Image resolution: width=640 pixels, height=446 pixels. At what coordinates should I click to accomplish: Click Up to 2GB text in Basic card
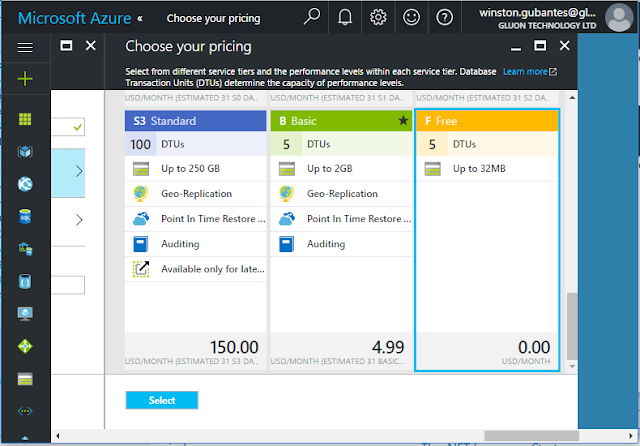[x=329, y=169]
